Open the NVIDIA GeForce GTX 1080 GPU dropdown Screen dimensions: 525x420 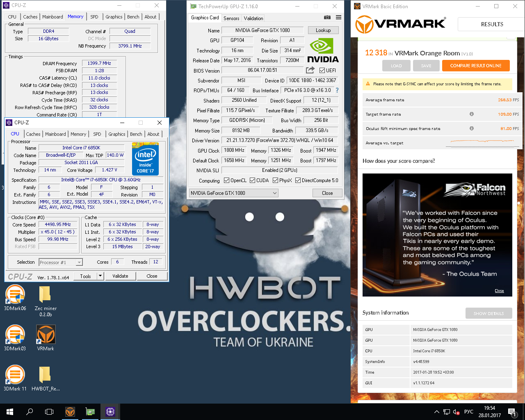[233, 193]
